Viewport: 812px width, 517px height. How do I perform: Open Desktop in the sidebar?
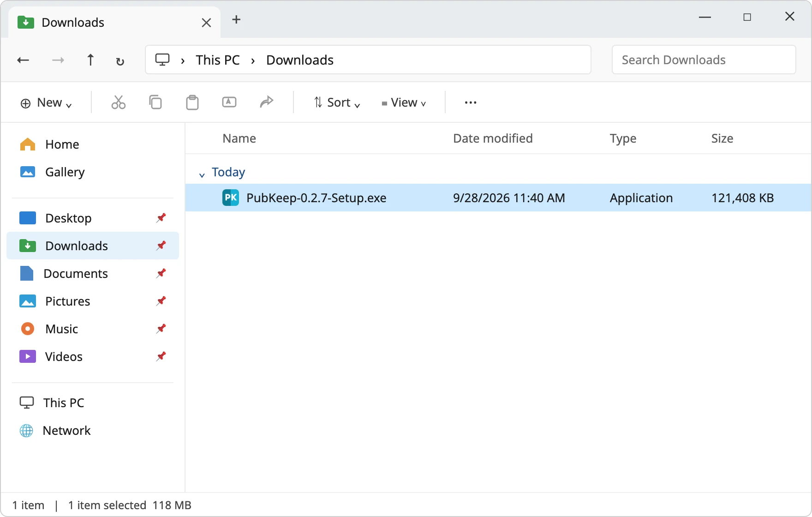(x=93, y=218)
